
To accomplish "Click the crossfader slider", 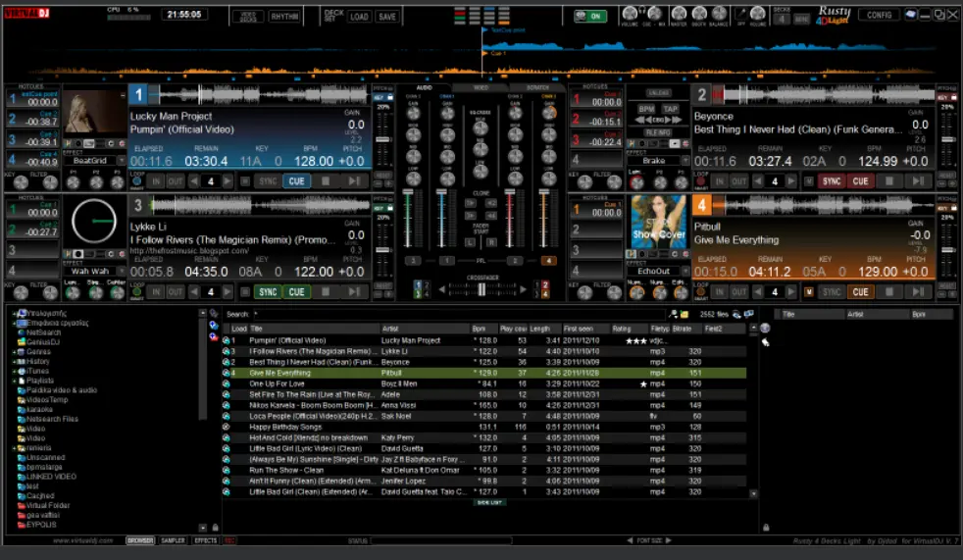I will pos(481,289).
